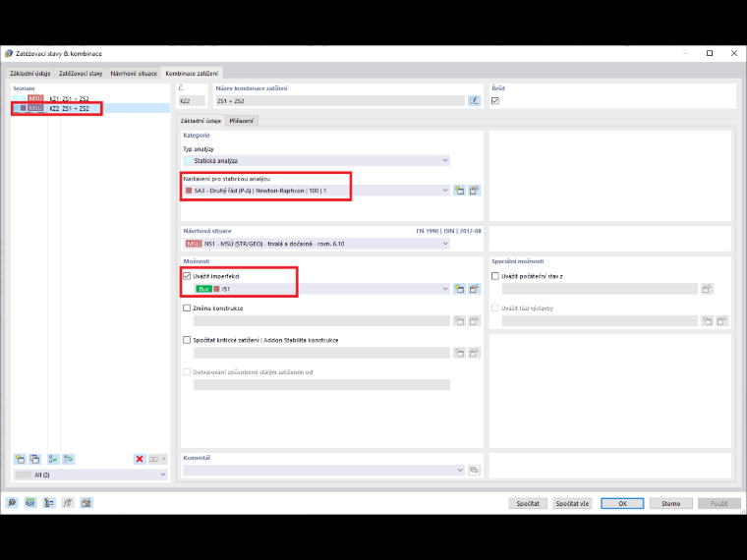Toggle the Řešit checkbox

pos(495,101)
